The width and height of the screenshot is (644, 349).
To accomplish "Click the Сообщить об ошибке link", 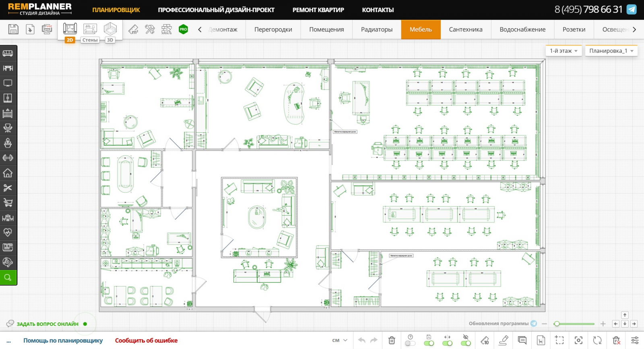I will point(146,341).
